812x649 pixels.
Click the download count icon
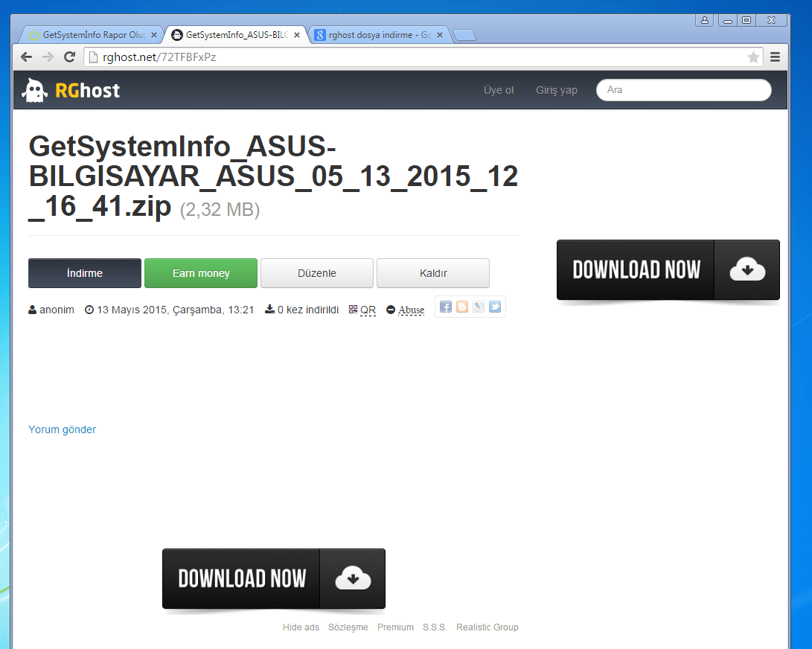pos(270,309)
